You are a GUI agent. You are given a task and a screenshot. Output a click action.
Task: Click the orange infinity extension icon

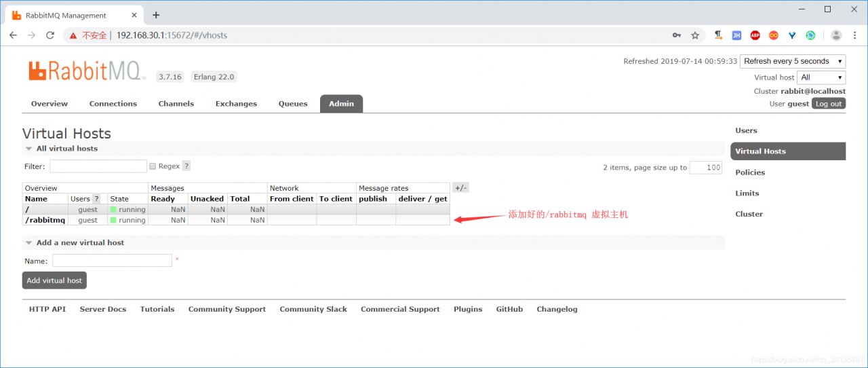coord(774,35)
